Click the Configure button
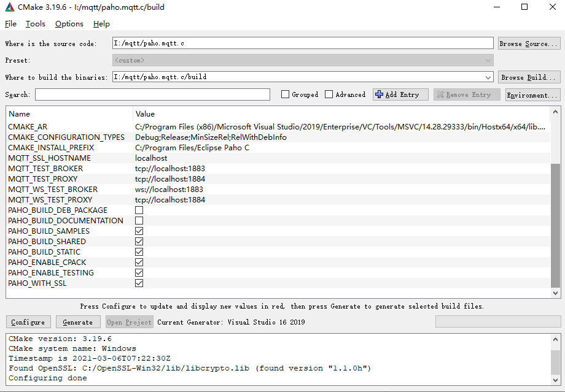Viewport: 565px width, 392px height. pyautogui.click(x=28, y=322)
